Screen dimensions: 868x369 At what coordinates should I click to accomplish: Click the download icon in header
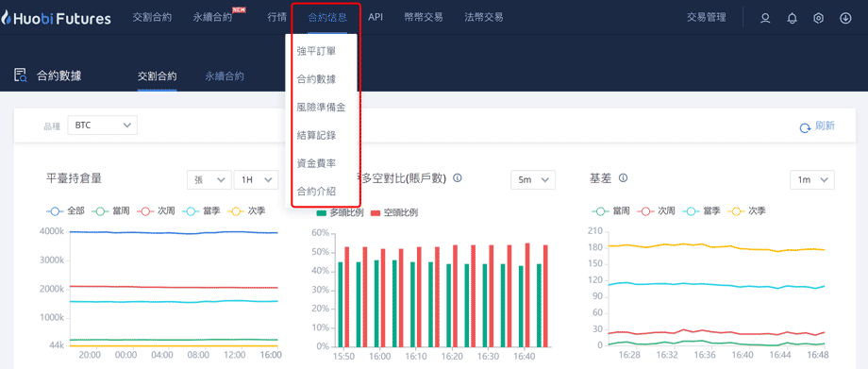point(845,18)
